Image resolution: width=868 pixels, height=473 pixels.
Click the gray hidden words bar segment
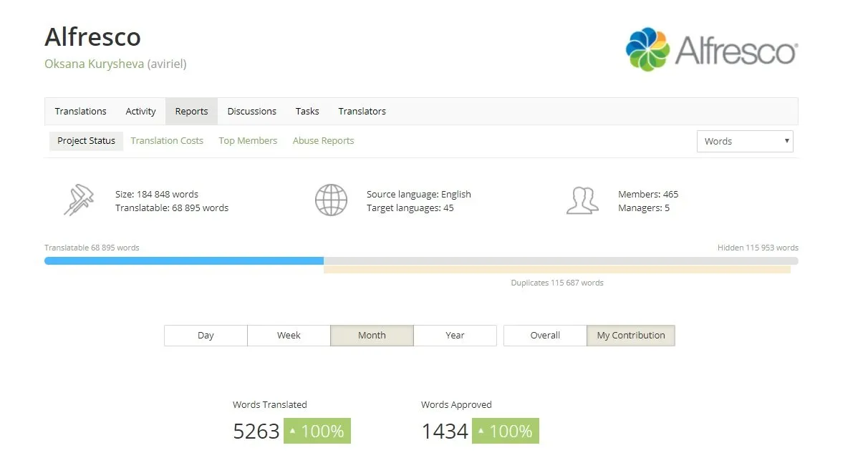click(561, 261)
